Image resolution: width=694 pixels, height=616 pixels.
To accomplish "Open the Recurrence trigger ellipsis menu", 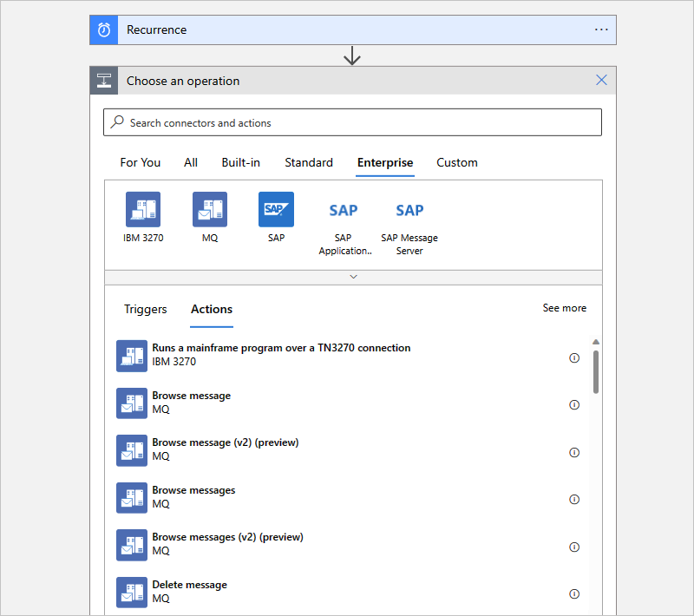I will pyautogui.click(x=601, y=29).
